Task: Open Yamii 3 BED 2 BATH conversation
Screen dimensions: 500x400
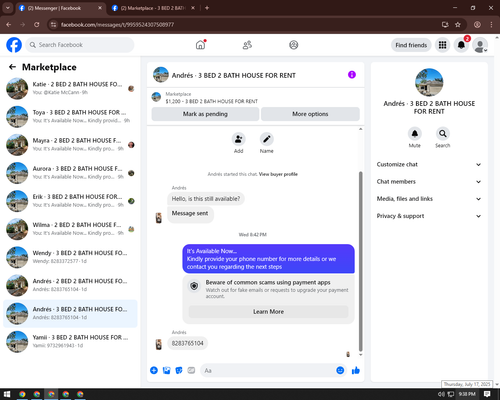Action: [x=70, y=341]
